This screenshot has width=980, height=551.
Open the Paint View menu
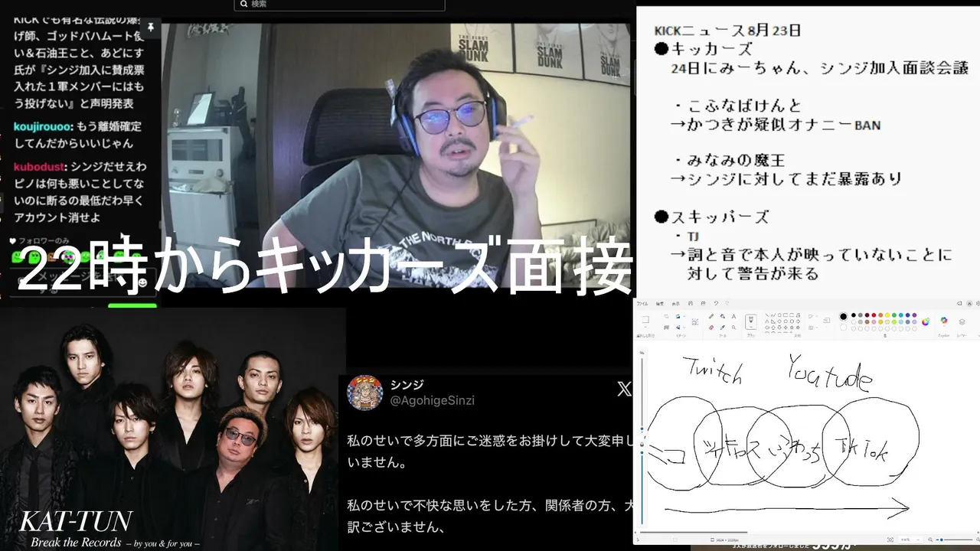tap(675, 304)
